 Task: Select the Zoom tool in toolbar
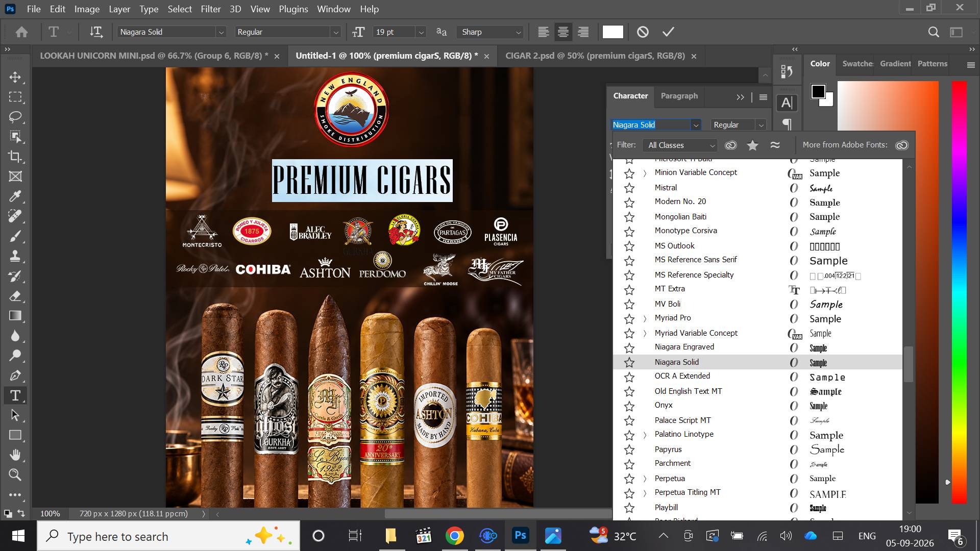(15, 475)
